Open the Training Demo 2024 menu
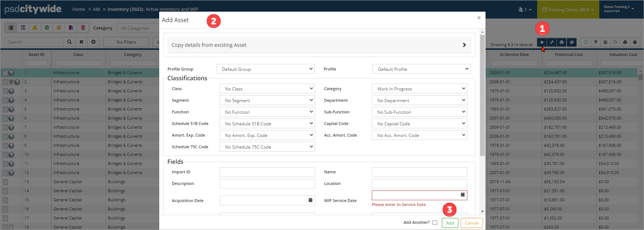 [x=568, y=10]
